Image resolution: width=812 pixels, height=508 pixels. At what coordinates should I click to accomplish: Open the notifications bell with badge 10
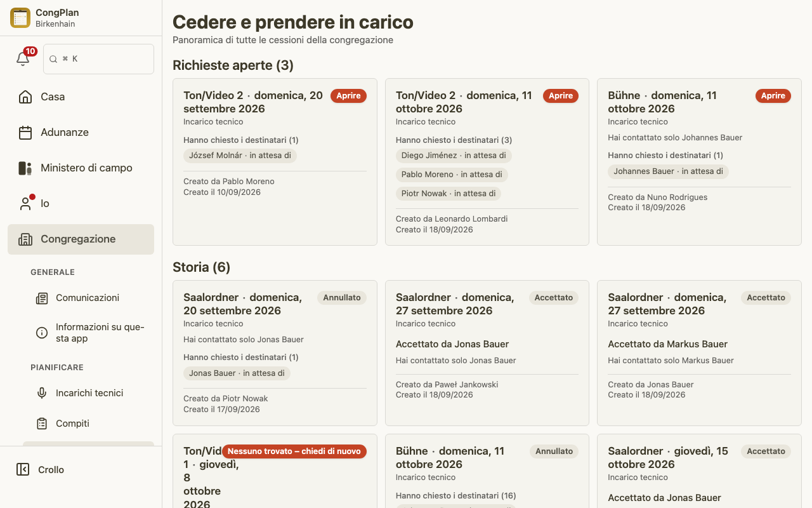click(x=23, y=58)
